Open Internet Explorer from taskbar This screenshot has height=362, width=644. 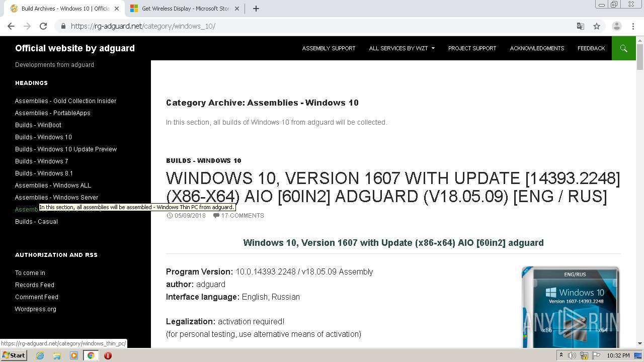click(x=40, y=355)
